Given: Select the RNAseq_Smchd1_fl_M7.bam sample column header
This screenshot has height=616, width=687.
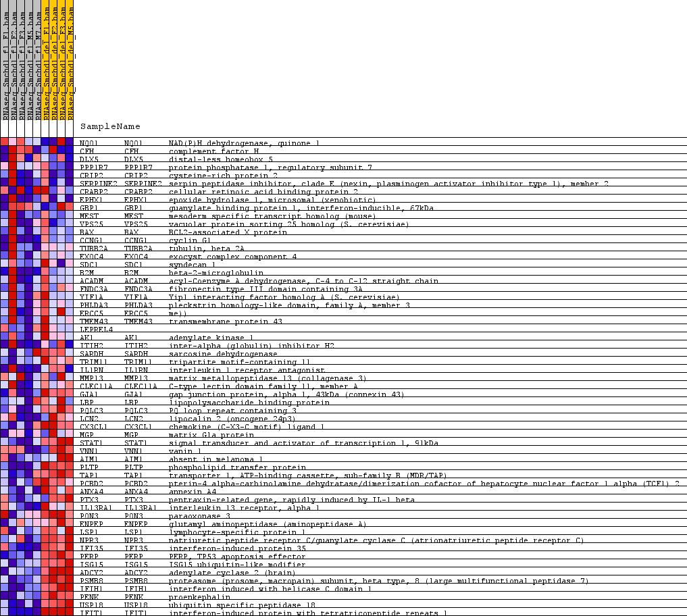Looking at the screenshot, I should (37, 61).
